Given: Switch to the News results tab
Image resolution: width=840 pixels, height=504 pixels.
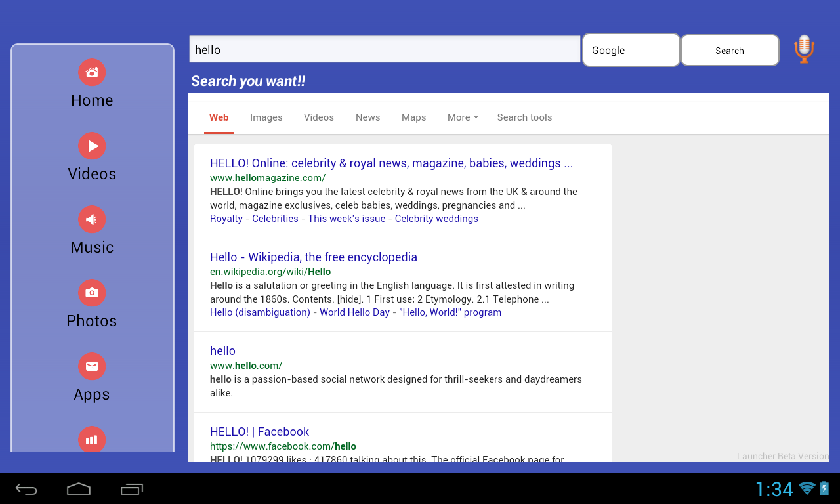Looking at the screenshot, I should click(x=368, y=117).
